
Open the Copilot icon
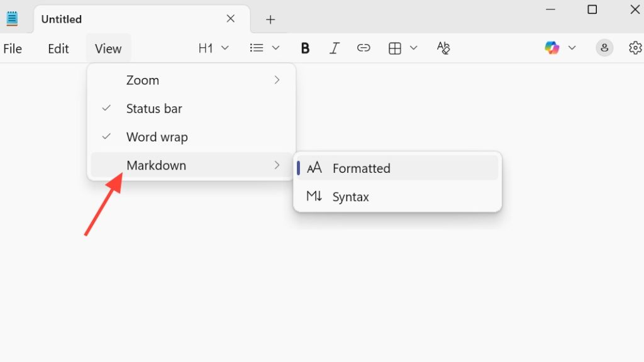552,48
